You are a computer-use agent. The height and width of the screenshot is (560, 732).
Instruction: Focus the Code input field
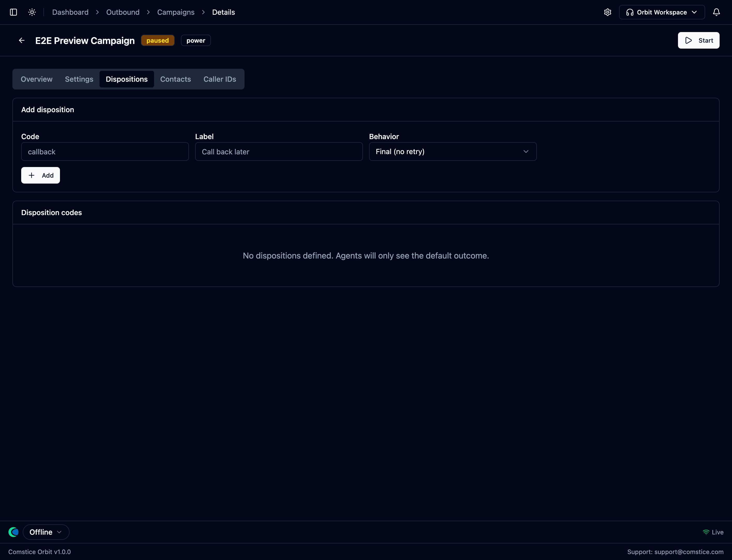click(105, 152)
